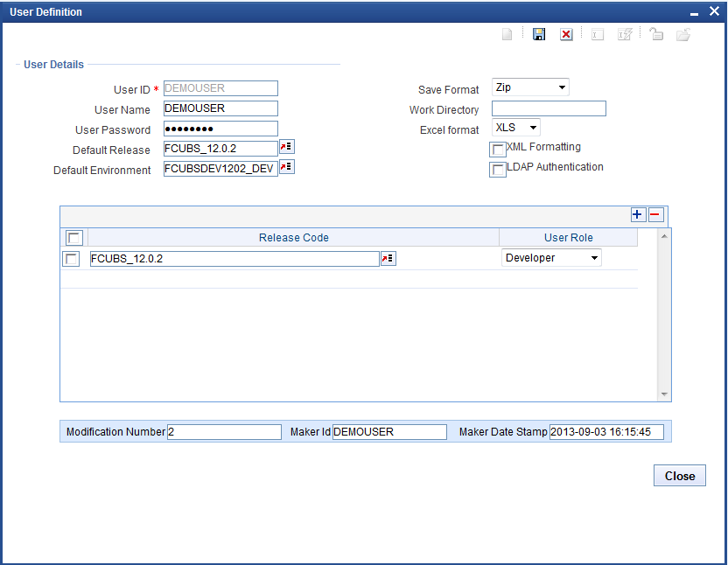
Task: Remove a row with the minus icon
Action: pos(655,214)
